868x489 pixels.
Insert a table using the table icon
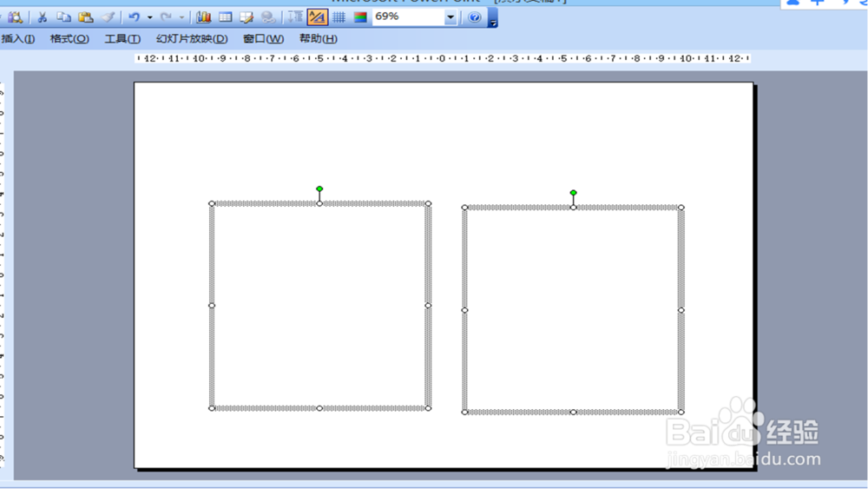(x=226, y=17)
